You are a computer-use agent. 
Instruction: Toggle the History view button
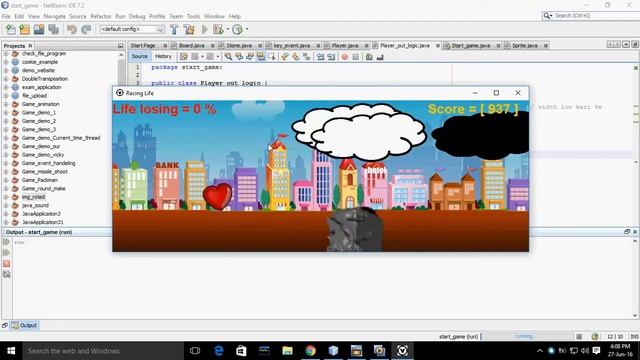pyautogui.click(x=163, y=56)
